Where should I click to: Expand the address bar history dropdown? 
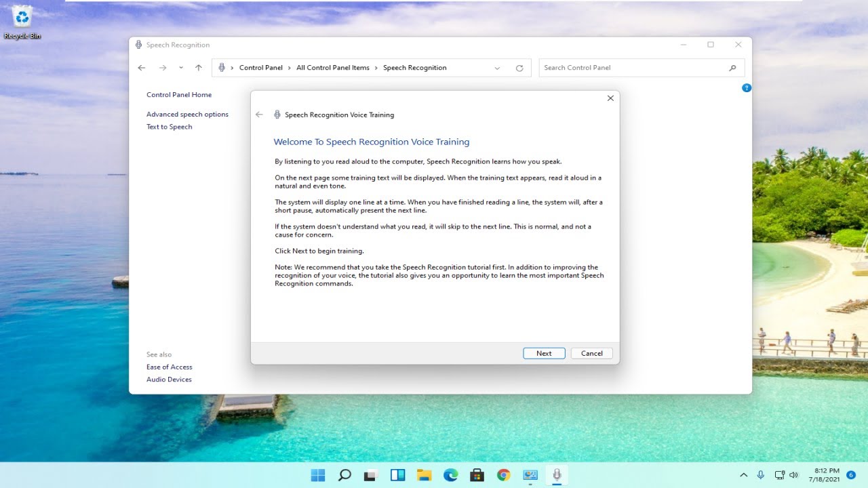pos(497,68)
